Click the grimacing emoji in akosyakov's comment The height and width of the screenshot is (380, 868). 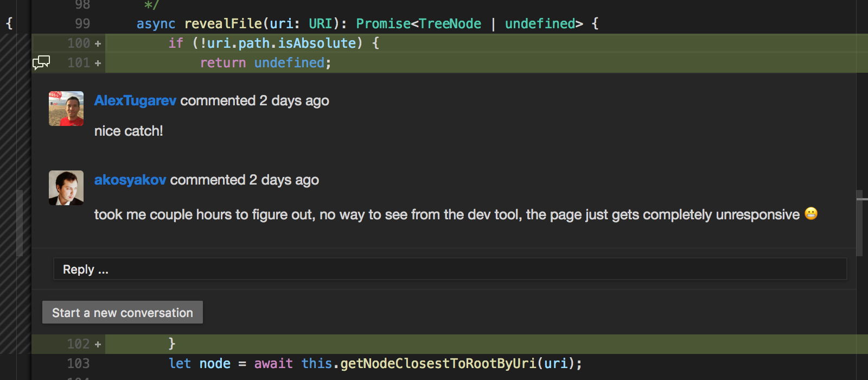tap(811, 214)
